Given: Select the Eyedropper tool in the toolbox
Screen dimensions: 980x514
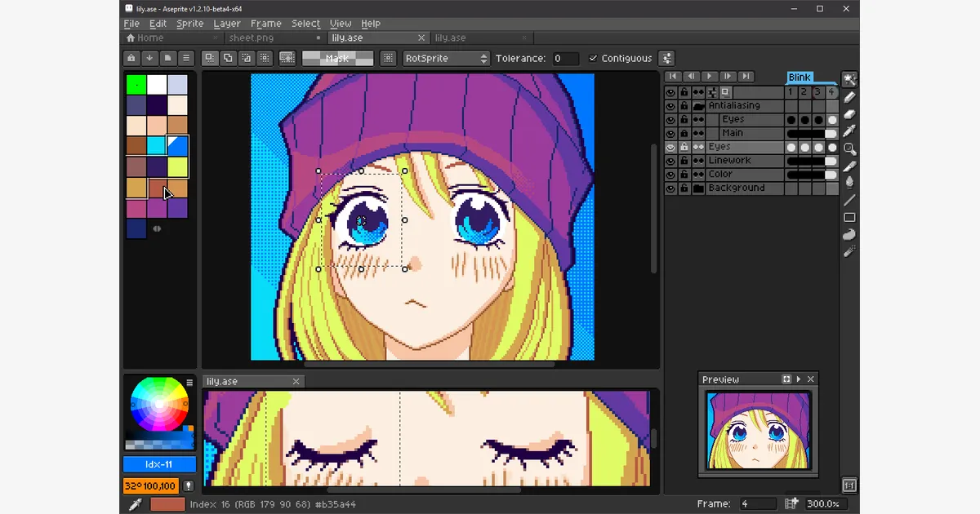Looking at the screenshot, I should point(849,131).
